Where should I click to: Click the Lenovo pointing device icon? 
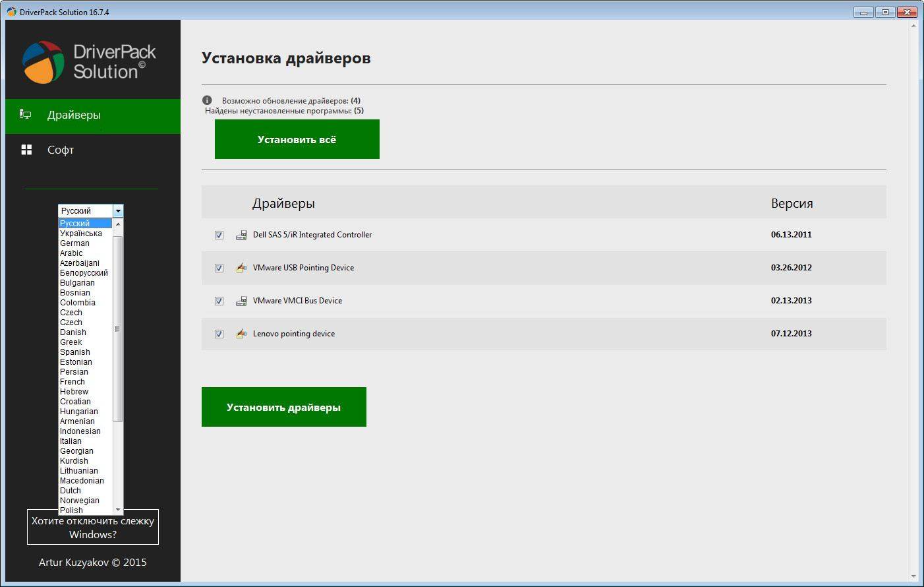pos(241,334)
